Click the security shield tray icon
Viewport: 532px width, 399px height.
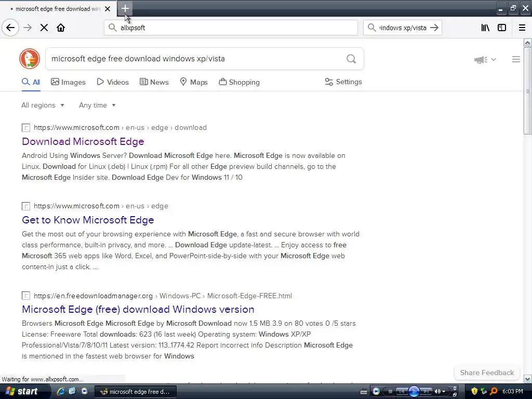(474, 391)
